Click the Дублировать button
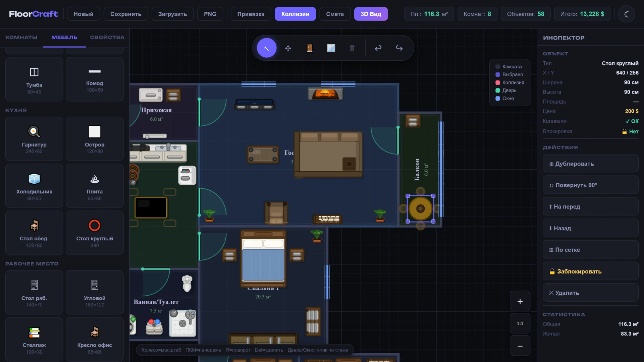The width and height of the screenshot is (644, 362). [590, 164]
